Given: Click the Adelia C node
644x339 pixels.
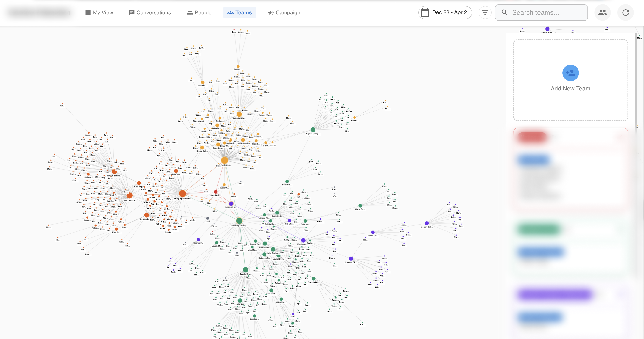Looking at the screenshot, I should pos(203,82).
